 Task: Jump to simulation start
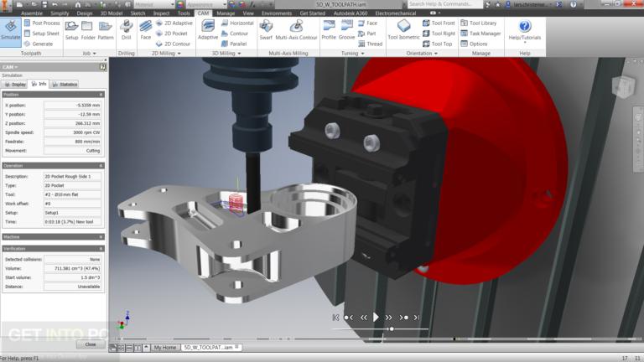coord(335,318)
